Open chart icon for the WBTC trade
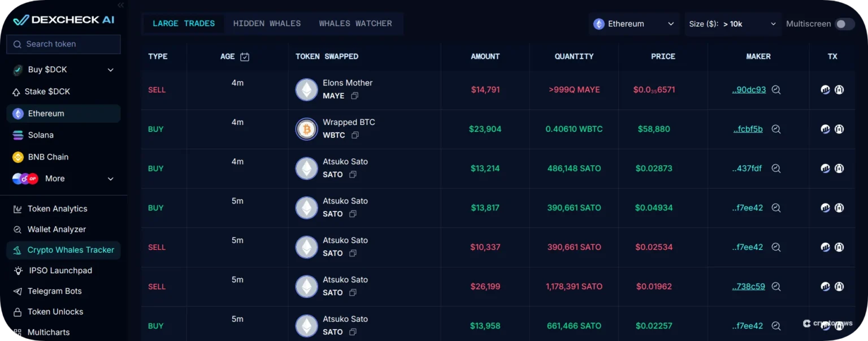The width and height of the screenshot is (868, 341). [x=825, y=129]
